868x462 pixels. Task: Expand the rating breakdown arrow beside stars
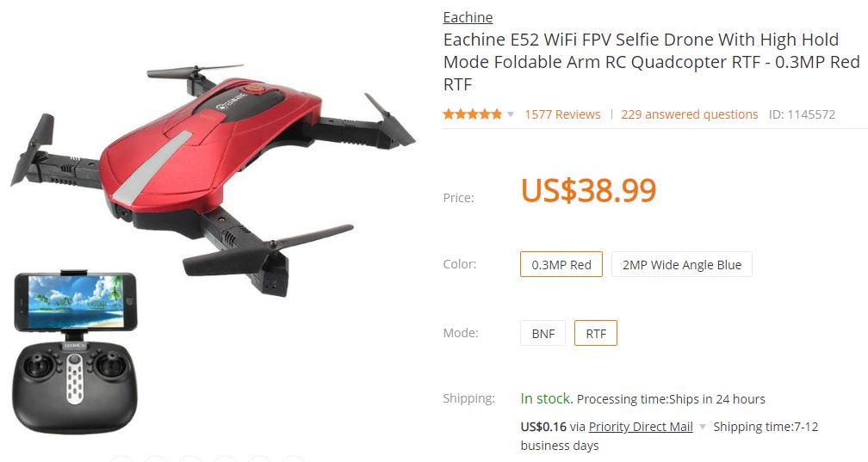coord(511,114)
